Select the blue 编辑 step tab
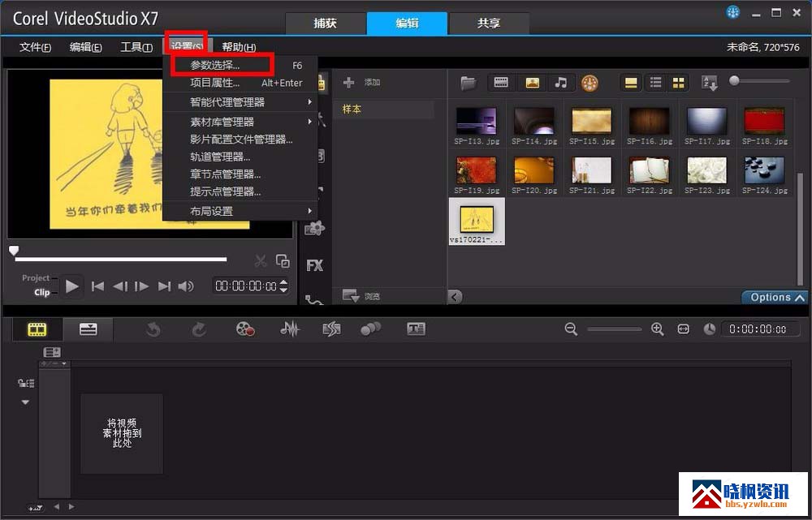Viewport: 812px width, 520px height. [x=407, y=24]
